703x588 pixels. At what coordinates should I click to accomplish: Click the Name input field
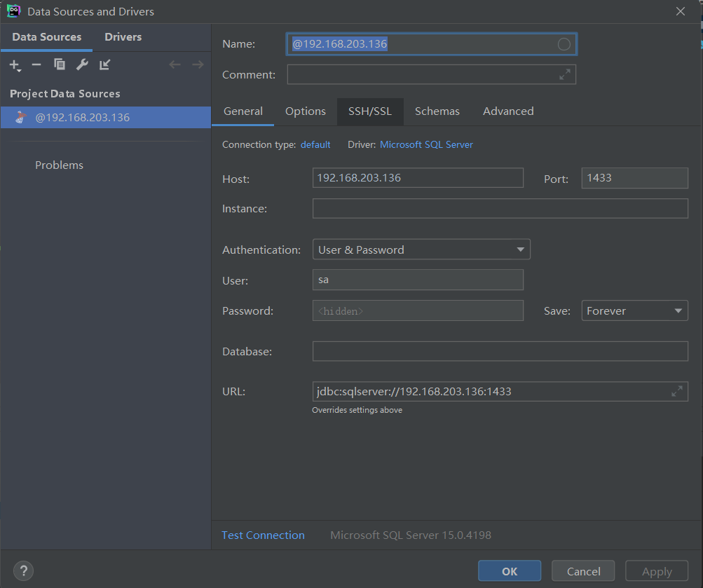[431, 44]
